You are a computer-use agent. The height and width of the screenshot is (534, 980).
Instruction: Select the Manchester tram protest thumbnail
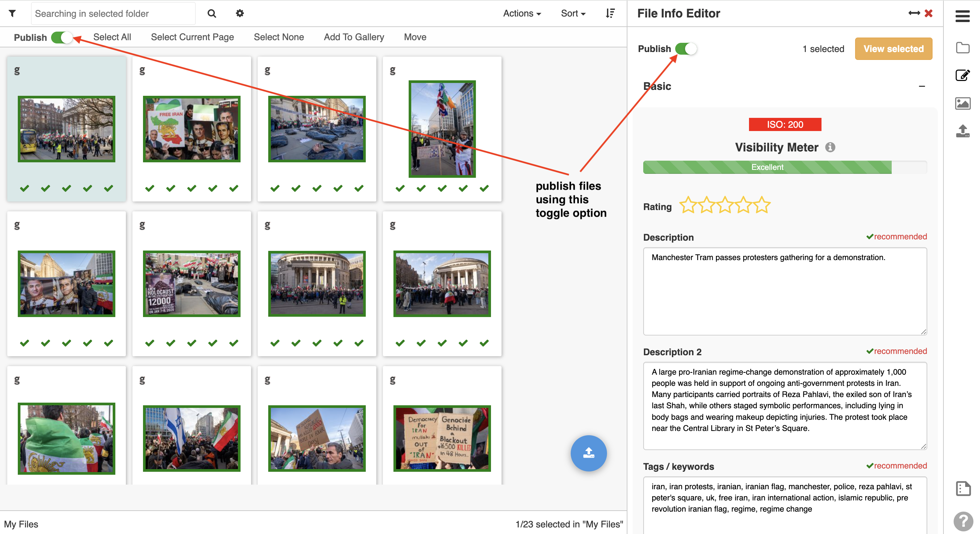[x=66, y=129]
